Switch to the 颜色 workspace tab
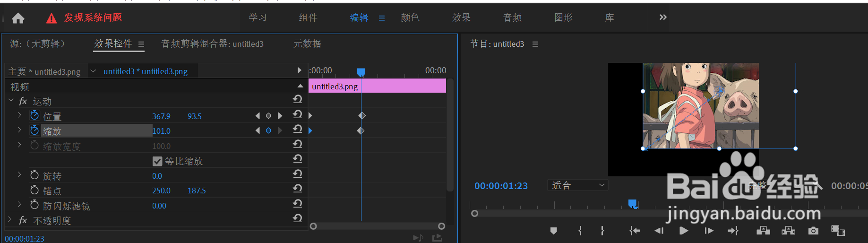The width and height of the screenshot is (868, 243). coord(410,17)
